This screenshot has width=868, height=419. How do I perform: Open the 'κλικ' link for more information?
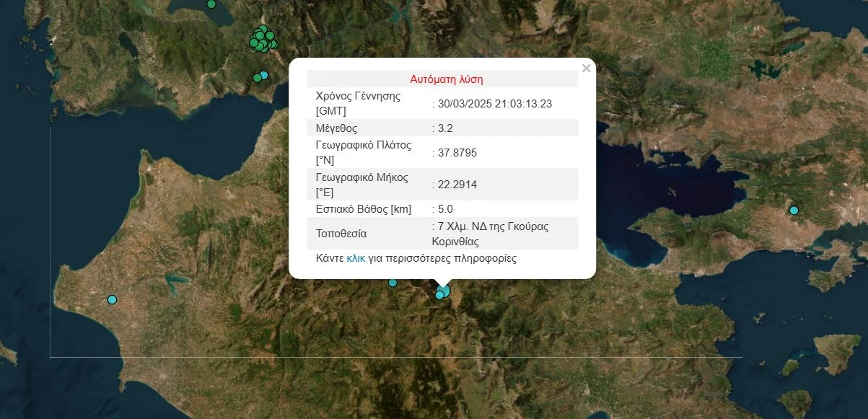(x=356, y=258)
